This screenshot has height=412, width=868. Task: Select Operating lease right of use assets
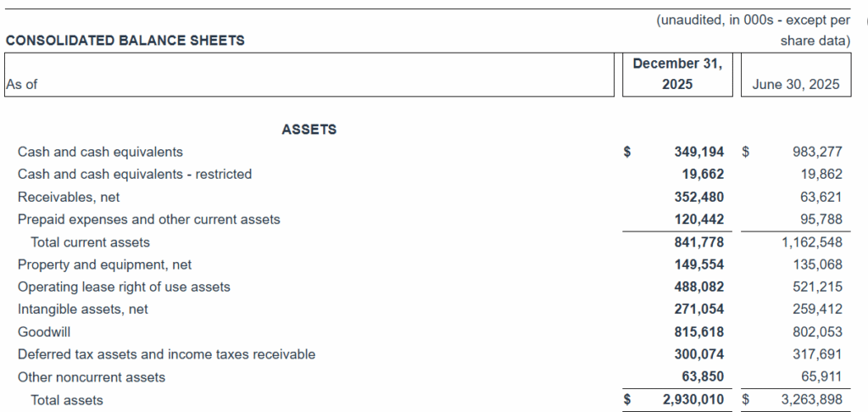(124, 287)
